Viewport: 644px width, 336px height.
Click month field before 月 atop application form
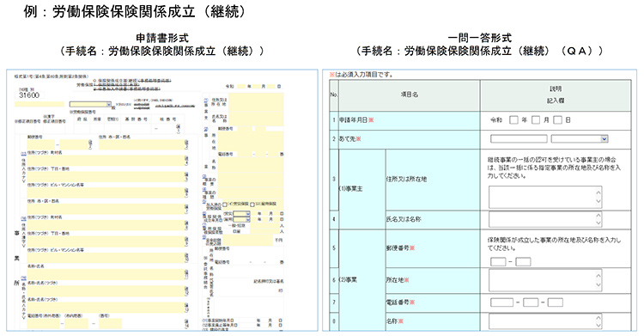point(256,87)
